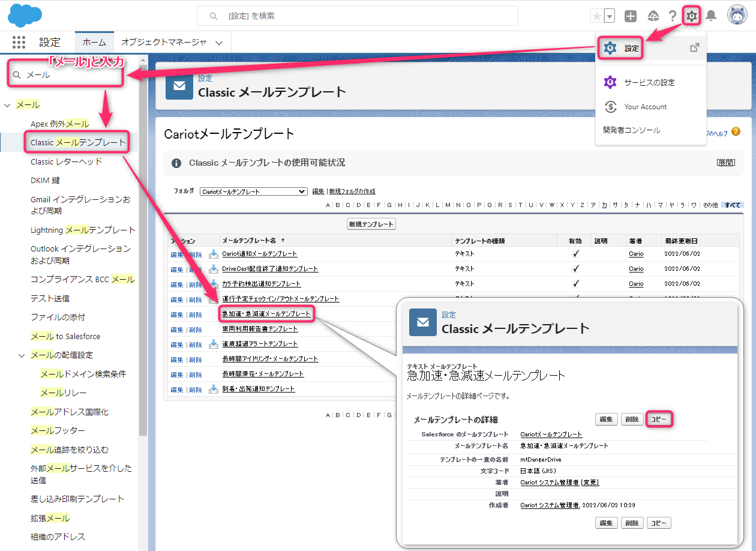
Task: Click download icon for Cariot通知メールテンプレート row
Action: click(x=213, y=254)
